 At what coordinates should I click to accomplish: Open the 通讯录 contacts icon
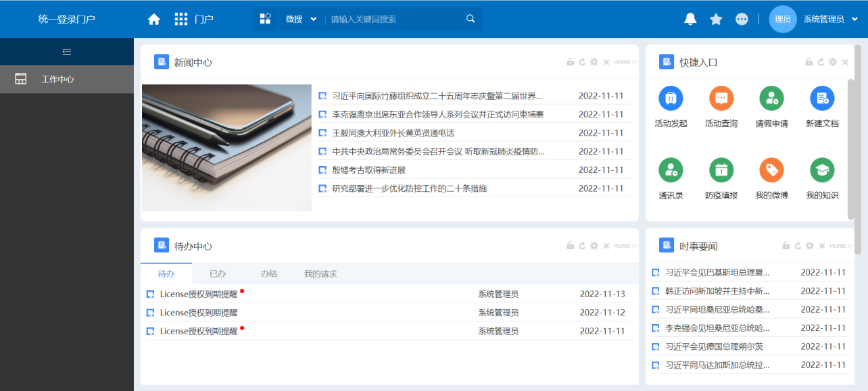point(670,170)
